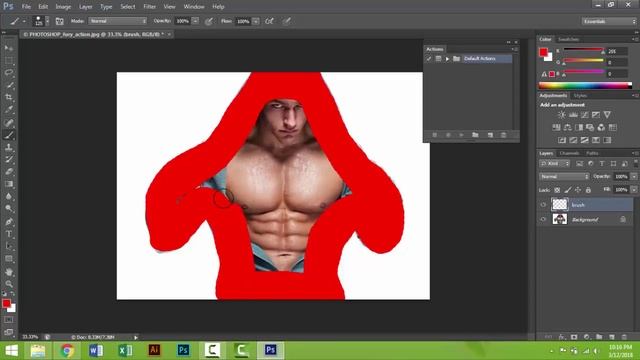Toggle pressure for size icon
The height and width of the screenshot is (360, 640).
coord(287,21)
